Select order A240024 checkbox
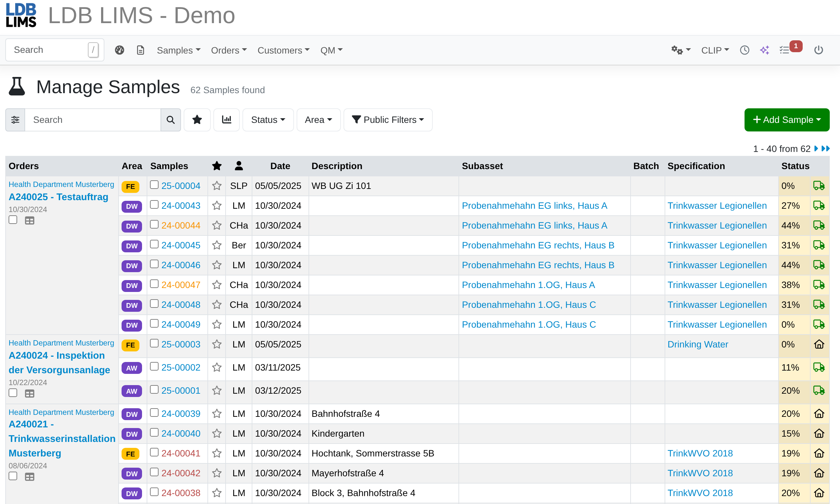The image size is (840, 504). tap(13, 393)
